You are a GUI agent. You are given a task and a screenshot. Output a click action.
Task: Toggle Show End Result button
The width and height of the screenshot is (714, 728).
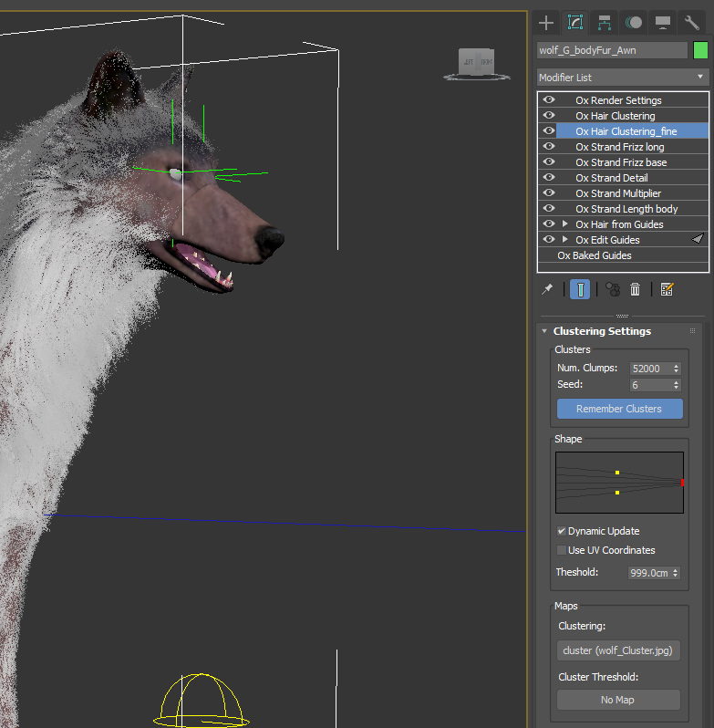click(579, 289)
